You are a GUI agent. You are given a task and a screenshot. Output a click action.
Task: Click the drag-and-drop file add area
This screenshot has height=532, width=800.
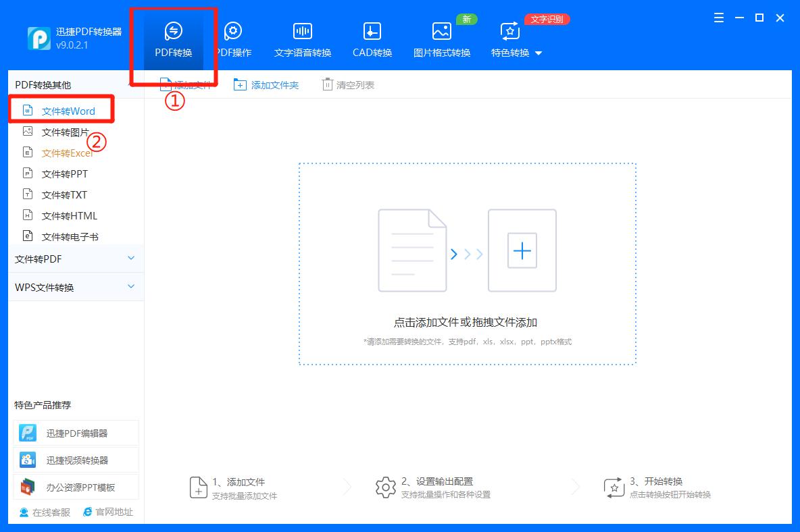pos(467,263)
